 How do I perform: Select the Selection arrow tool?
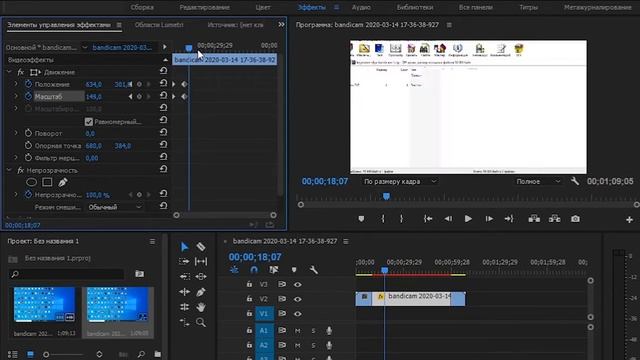(x=184, y=247)
